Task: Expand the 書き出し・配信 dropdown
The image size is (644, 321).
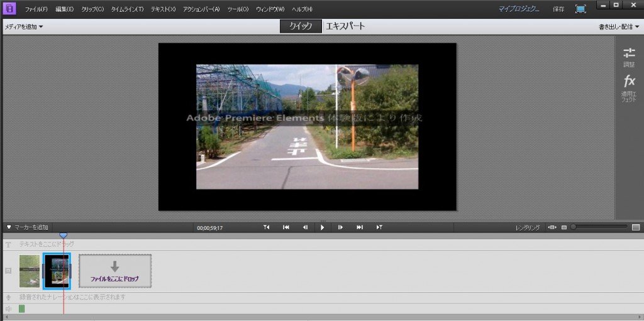Action: [619, 27]
